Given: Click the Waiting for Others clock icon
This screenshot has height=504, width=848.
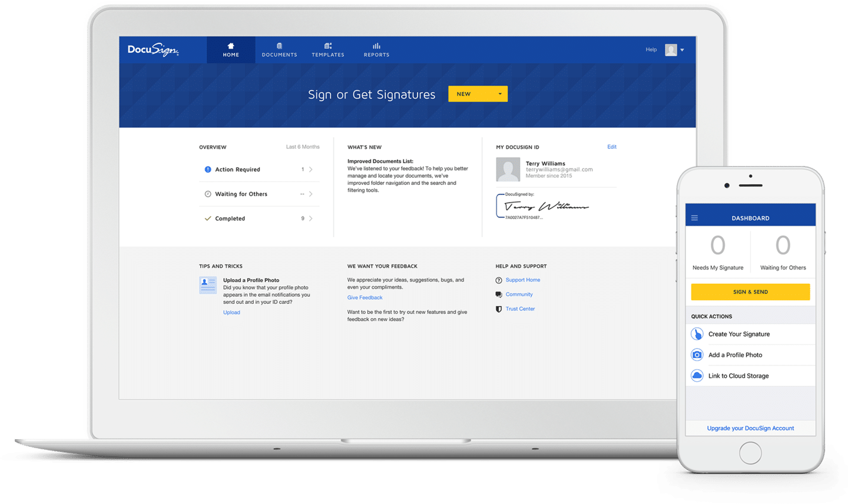Looking at the screenshot, I should point(208,194).
